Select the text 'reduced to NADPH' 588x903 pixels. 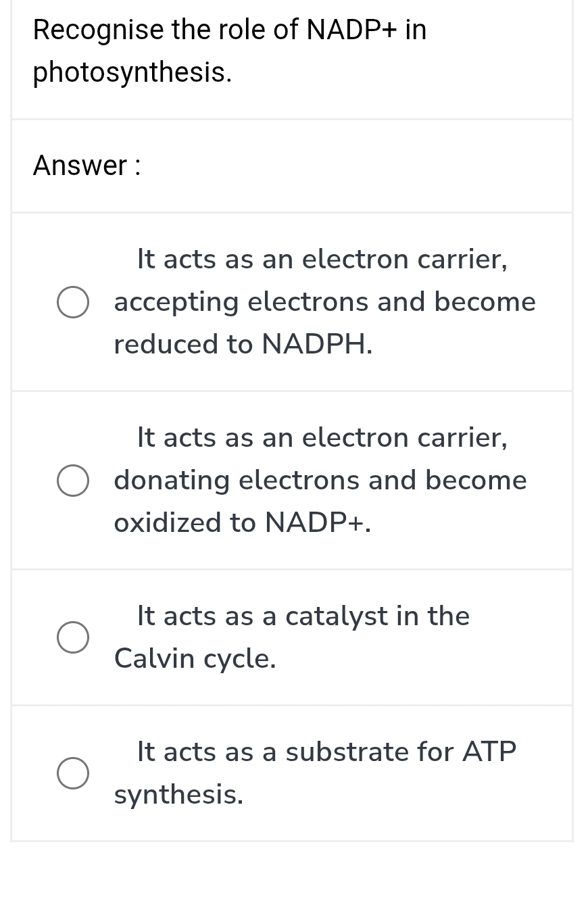click(242, 343)
